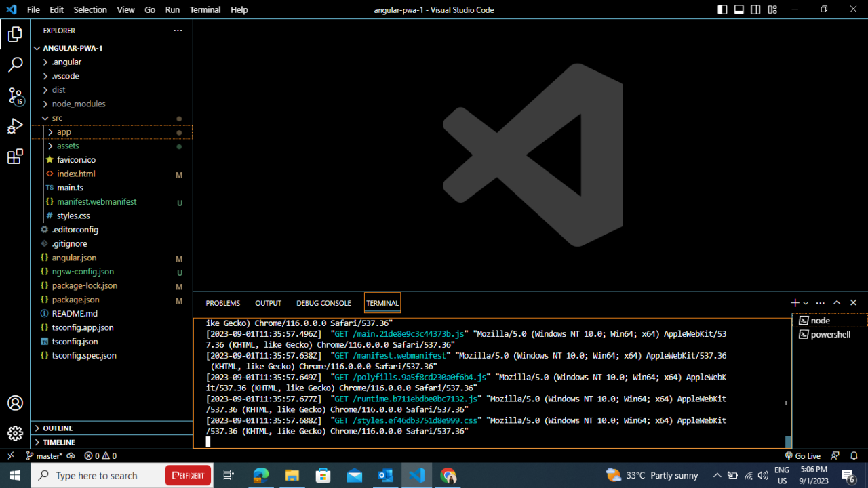Image resolution: width=868 pixels, height=488 pixels.
Task: Toggle the panel visibility layout button
Action: coord(739,9)
